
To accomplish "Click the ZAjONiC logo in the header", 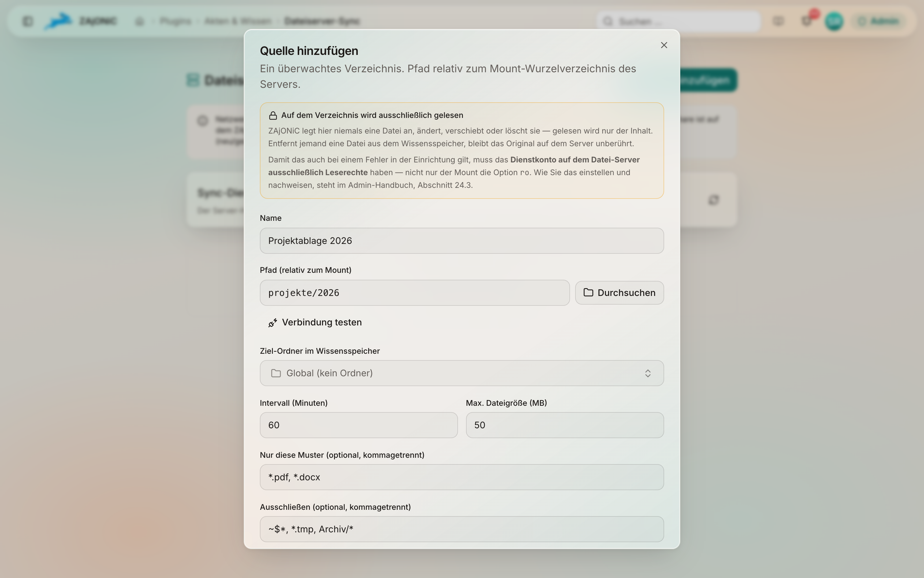I will click(x=81, y=21).
